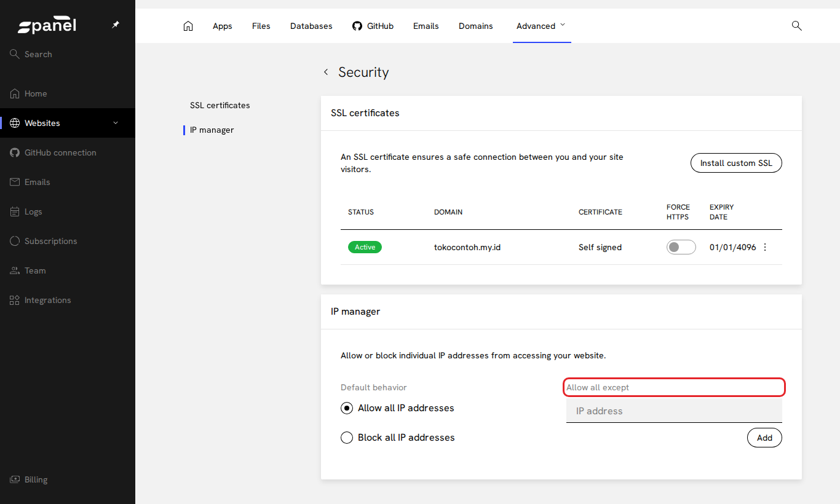Screen dimensions: 840x504
Task: Open the three-dot menu for tokocontoh.my.id
Action: point(765,247)
